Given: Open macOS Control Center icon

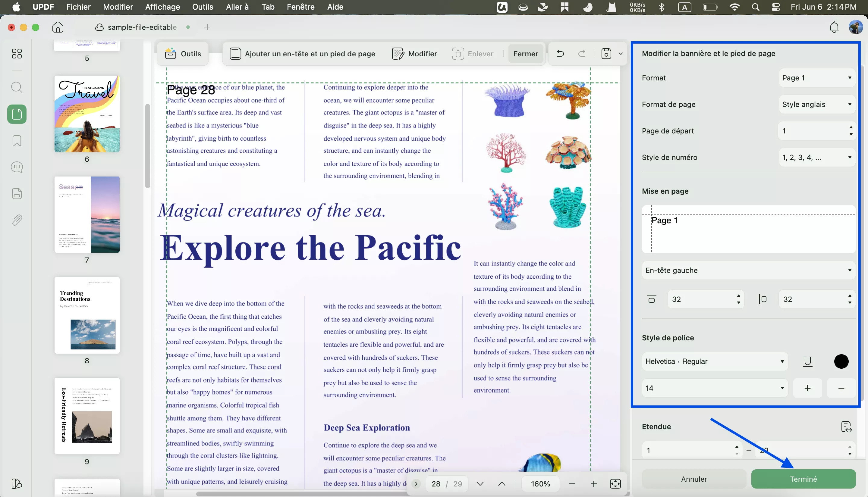Looking at the screenshot, I should tap(776, 7).
